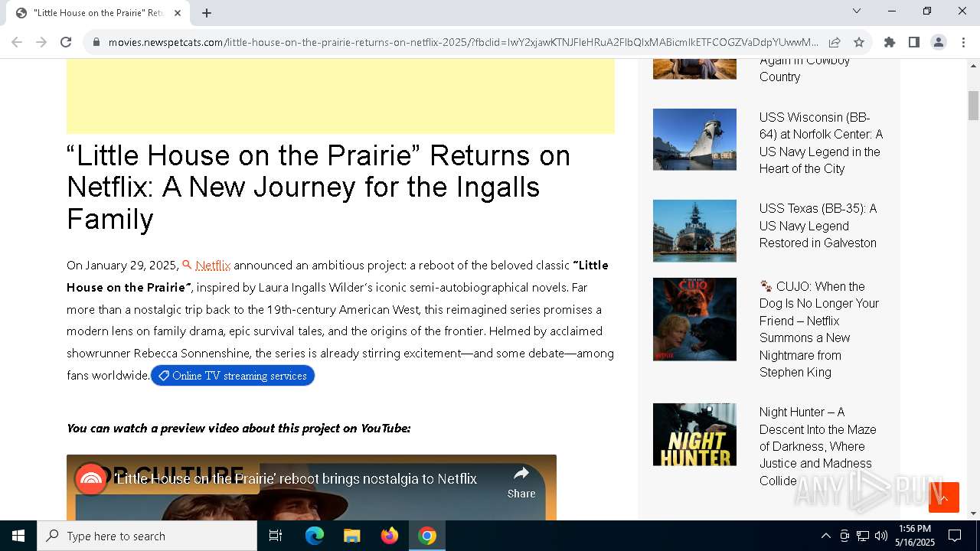Screen dimensions: 980x551
Task: Expand the tab search chevron
Action: [x=857, y=11]
